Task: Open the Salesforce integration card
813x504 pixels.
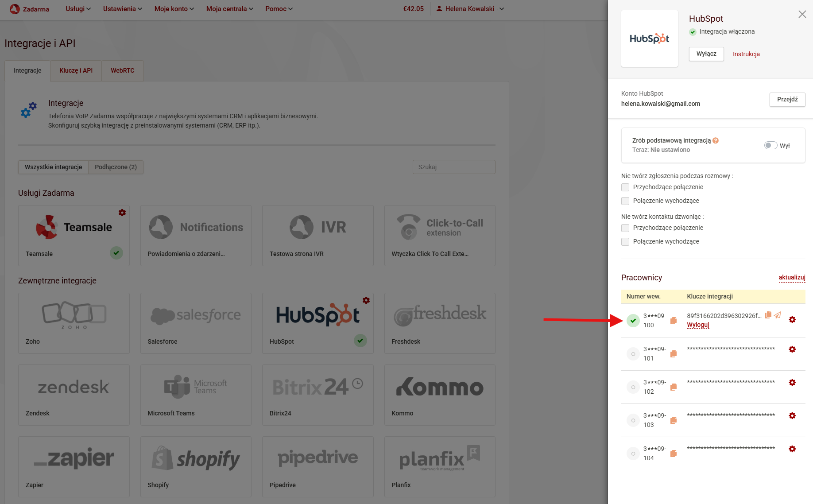Action: pos(196,323)
